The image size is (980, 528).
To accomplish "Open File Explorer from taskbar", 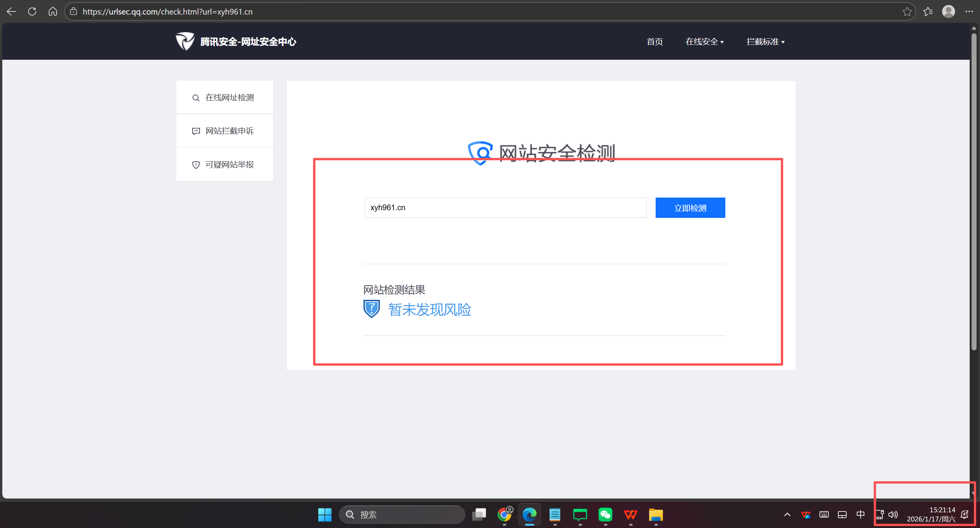I will tap(656, 515).
